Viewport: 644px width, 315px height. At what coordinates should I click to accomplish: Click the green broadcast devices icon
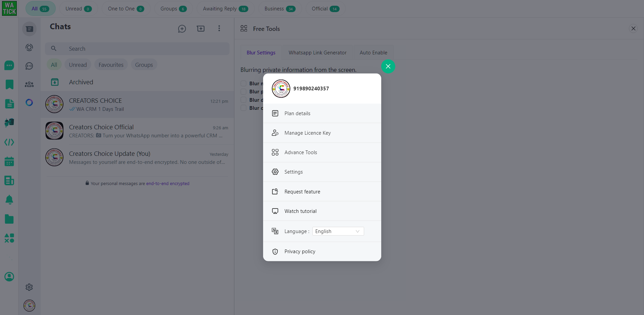tap(9, 123)
